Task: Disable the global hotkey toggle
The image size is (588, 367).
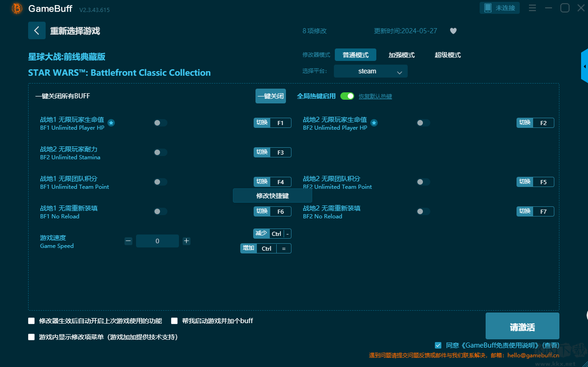Action: click(347, 96)
